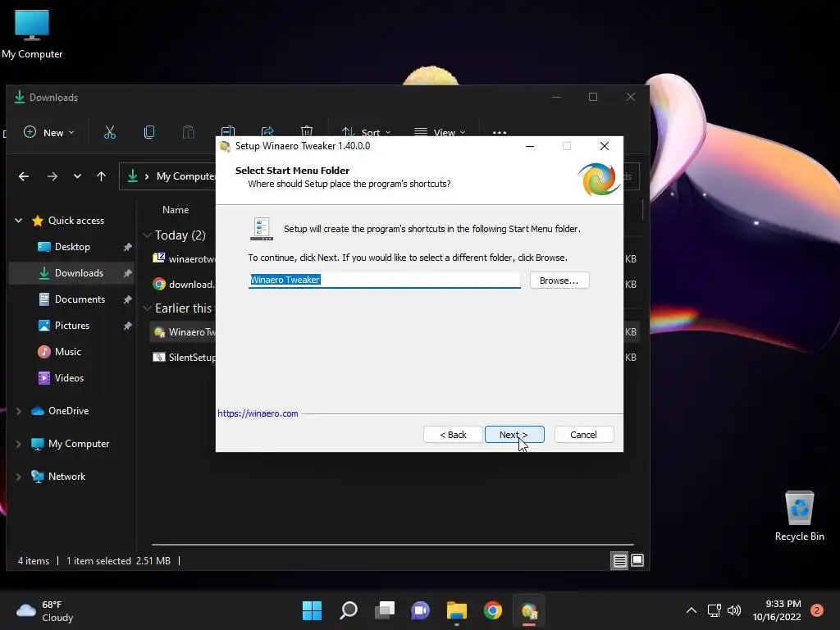Collapse the Earlier this week group
840x630 pixels.
[x=147, y=308]
